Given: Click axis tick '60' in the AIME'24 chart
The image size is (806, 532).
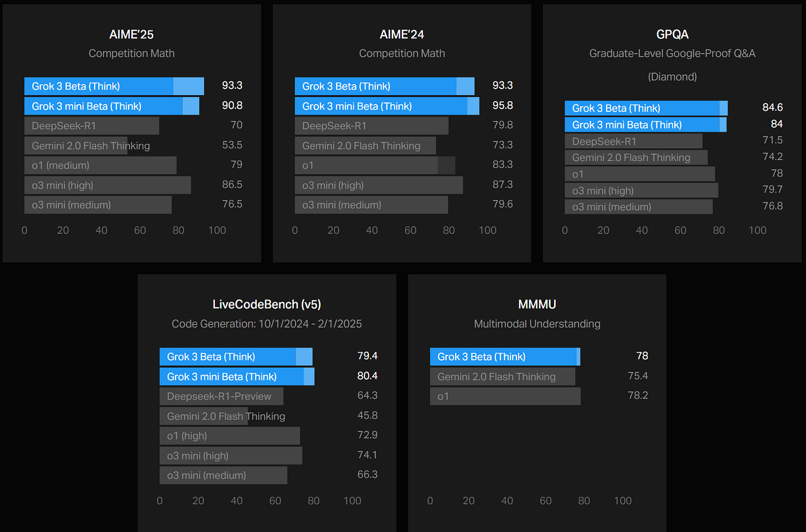Looking at the screenshot, I should [x=410, y=230].
